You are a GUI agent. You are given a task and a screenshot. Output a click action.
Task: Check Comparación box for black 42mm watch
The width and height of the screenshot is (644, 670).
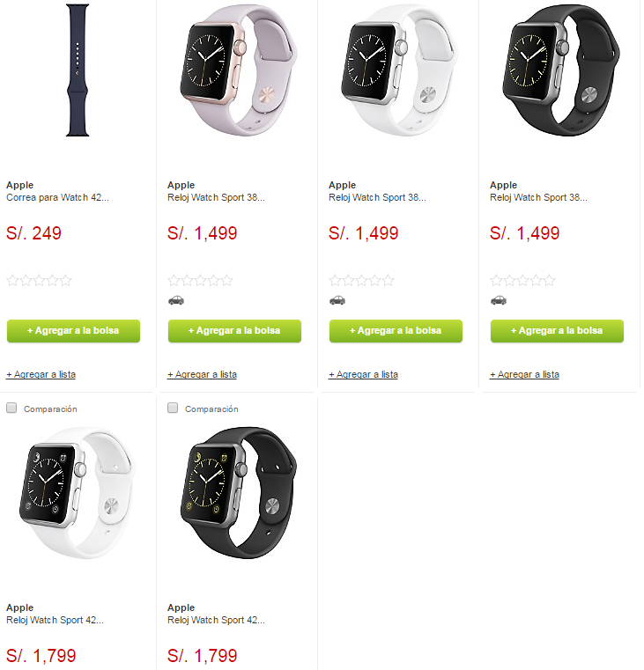[173, 408]
